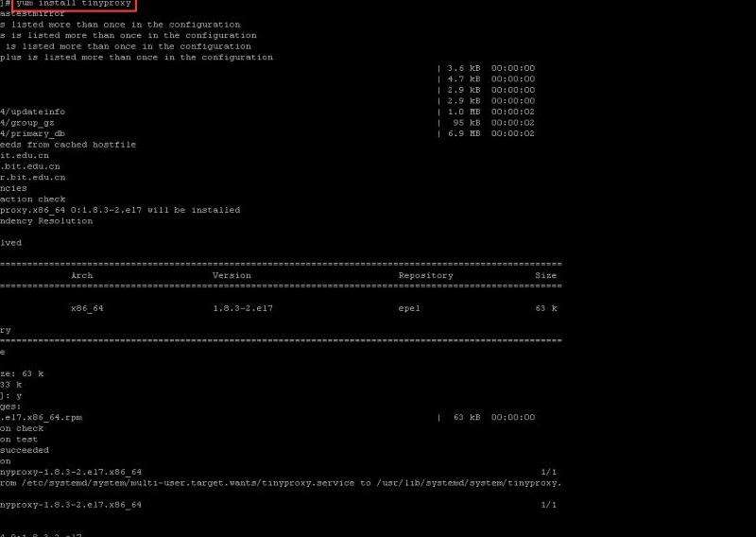
Task: Click the Repository column header
Action: (x=425, y=275)
